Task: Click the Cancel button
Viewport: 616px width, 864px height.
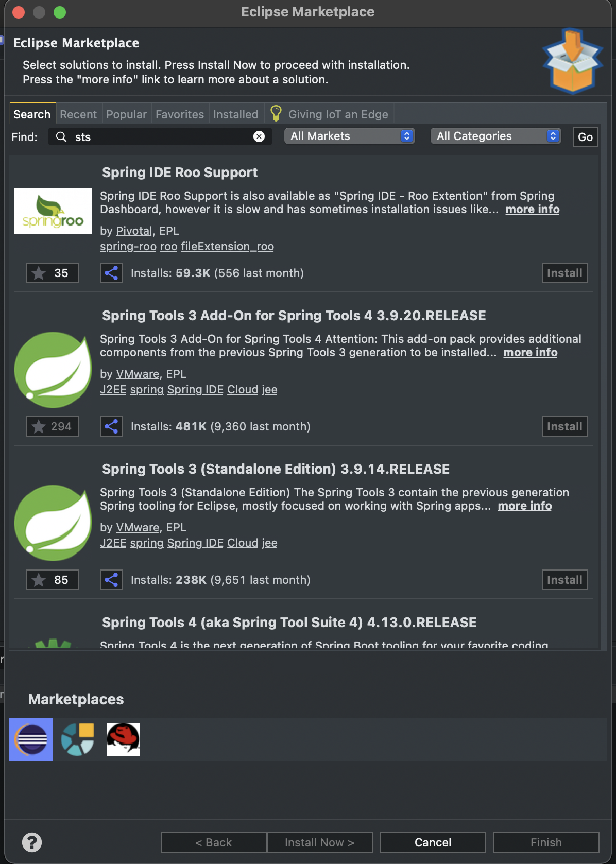Action: pyautogui.click(x=433, y=842)
